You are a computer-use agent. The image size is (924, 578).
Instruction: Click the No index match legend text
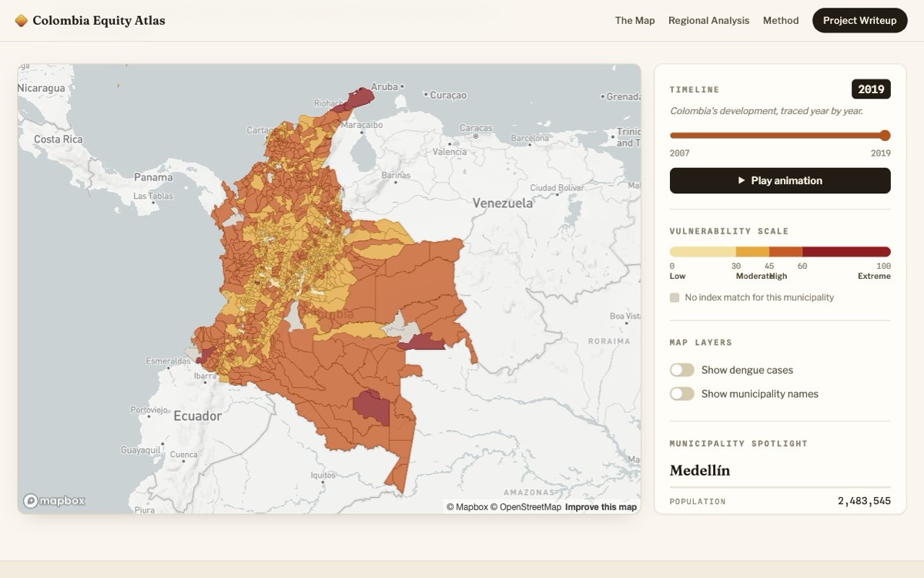[x=759, y=297]
